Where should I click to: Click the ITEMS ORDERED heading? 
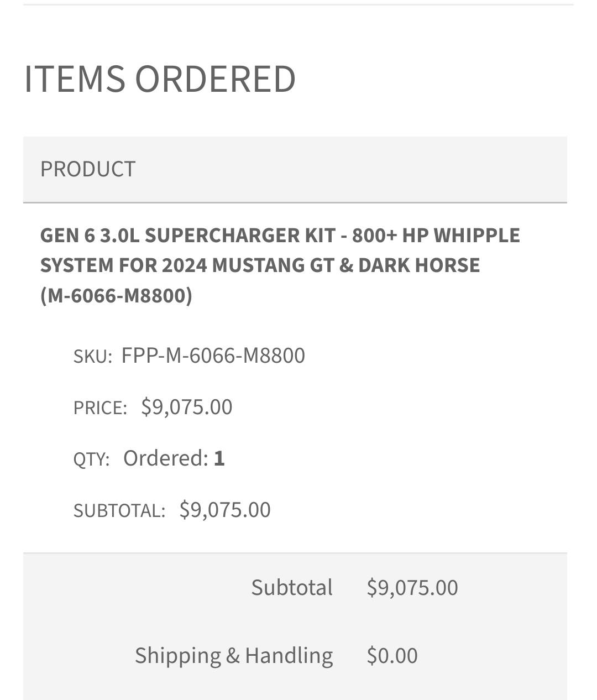point(160,78)
